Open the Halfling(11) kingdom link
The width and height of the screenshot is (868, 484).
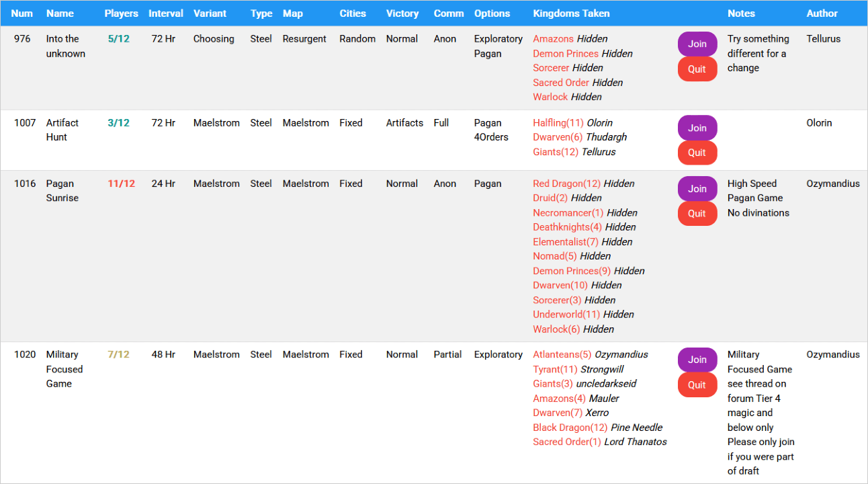pyautogui.click(x=558, y=123)
